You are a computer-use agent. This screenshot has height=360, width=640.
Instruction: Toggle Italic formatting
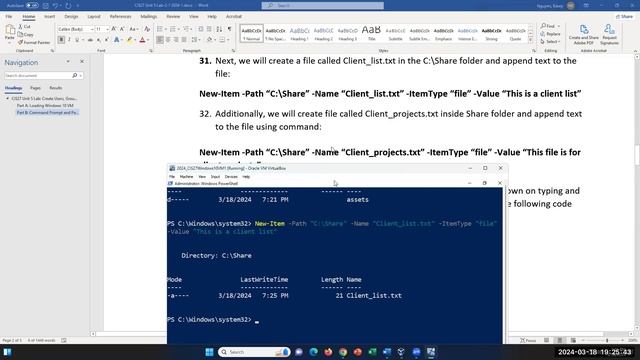tap(69, 40)
